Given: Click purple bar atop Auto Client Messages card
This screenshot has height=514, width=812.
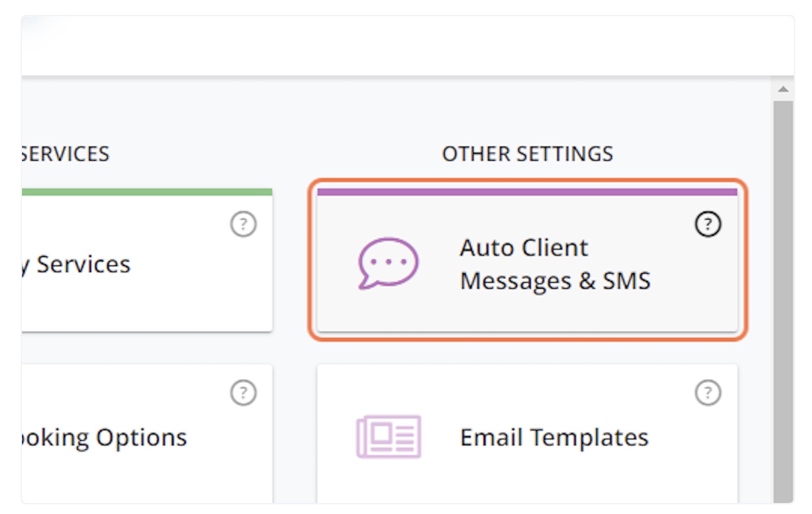Looking at the screenshot, I should pos(527,192).
